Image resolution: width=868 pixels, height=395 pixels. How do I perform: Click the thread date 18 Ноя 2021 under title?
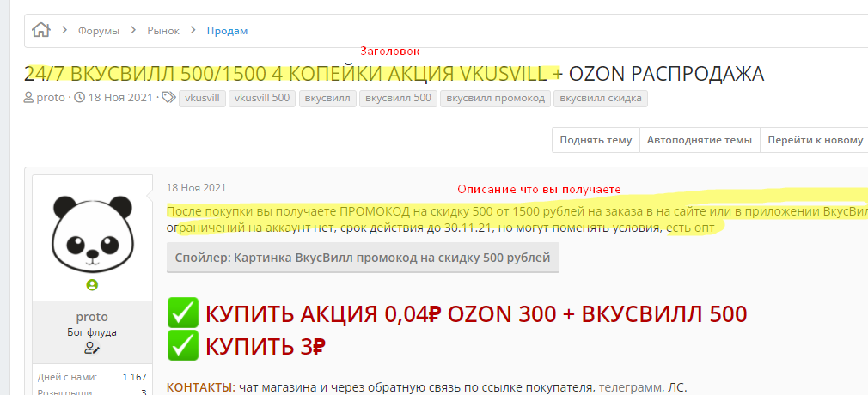click(119, 99)
